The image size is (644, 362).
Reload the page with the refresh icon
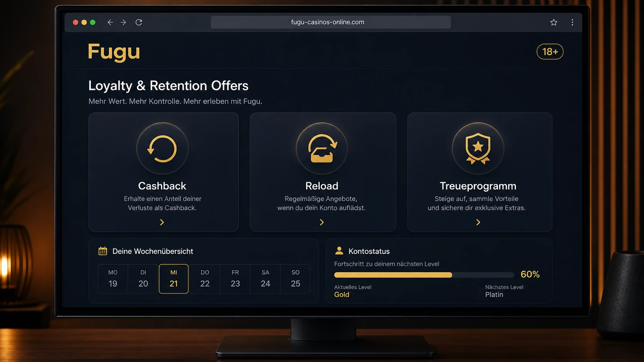point(139,22)
